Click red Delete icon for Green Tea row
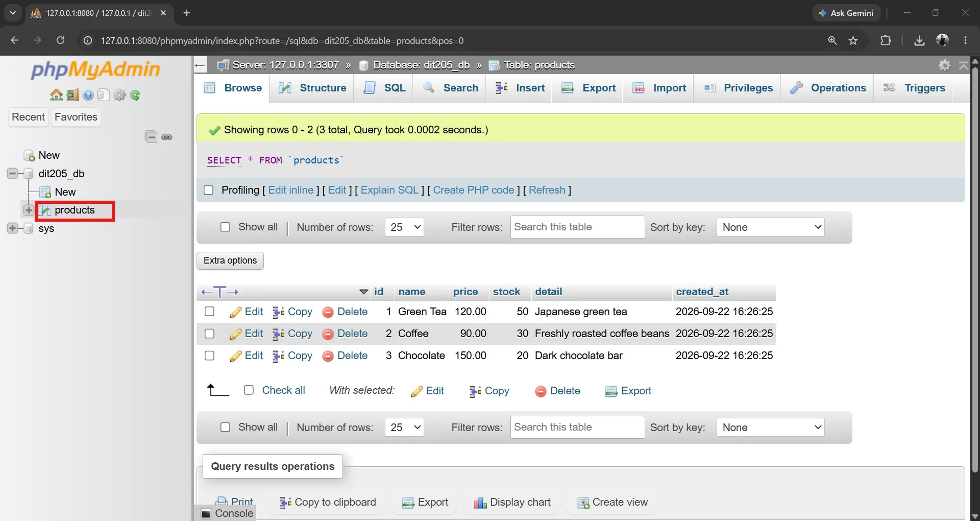 coord(328,312)
